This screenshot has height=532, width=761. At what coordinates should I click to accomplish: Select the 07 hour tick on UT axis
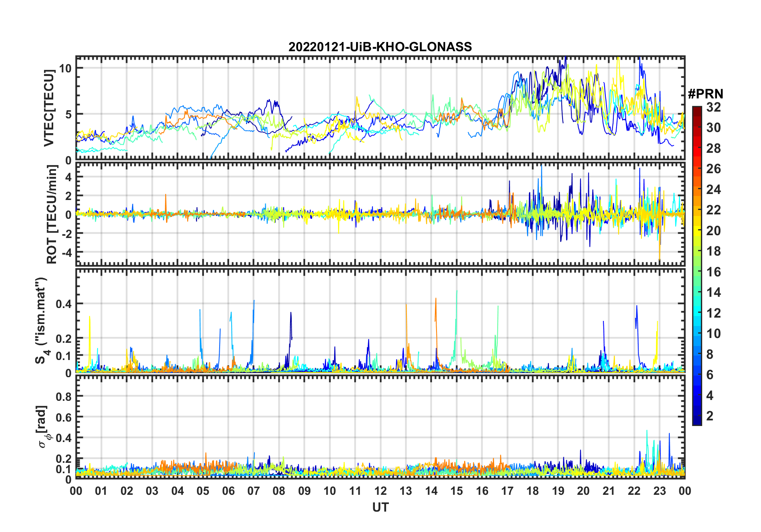tap(254, 491)
